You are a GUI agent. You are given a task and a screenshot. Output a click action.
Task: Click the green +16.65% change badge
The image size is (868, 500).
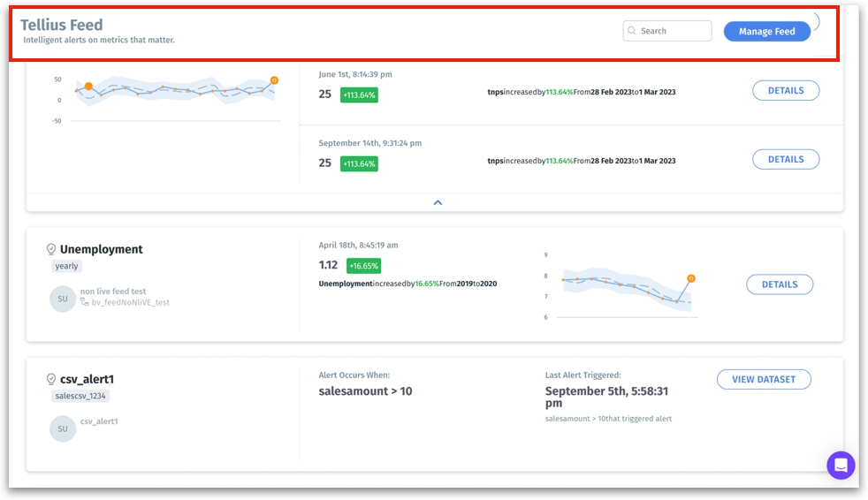tap(363, 266)
